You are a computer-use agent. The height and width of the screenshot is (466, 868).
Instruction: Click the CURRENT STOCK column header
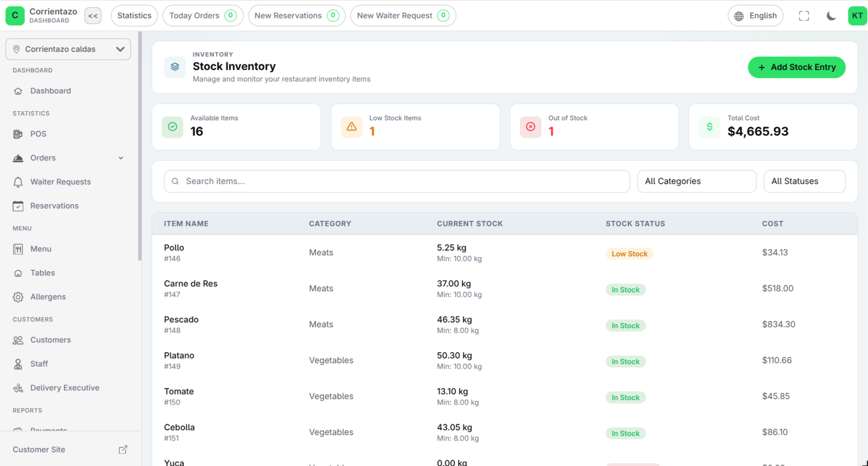coord(470,224)
